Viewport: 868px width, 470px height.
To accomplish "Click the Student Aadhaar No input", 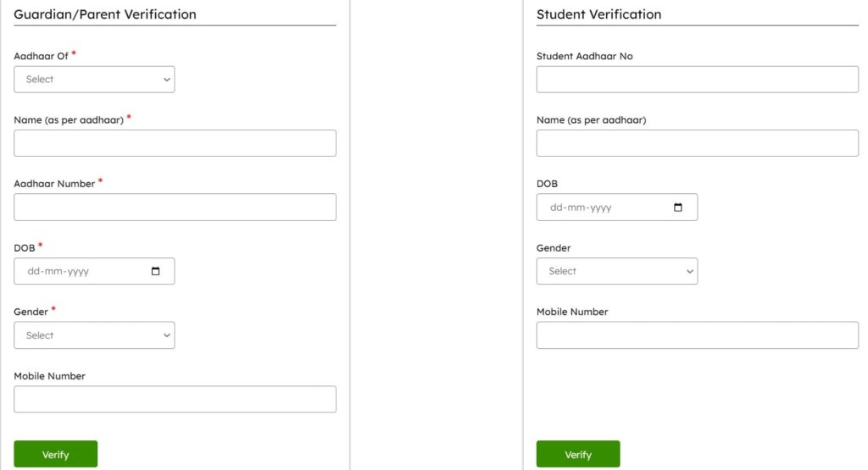I will [x=697, y=80].
